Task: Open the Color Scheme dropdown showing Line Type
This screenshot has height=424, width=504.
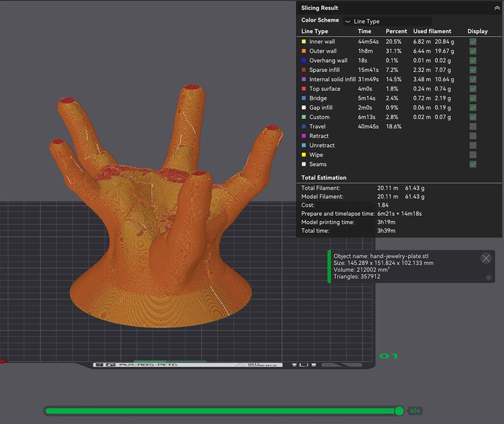Action: tap(387, 21)
